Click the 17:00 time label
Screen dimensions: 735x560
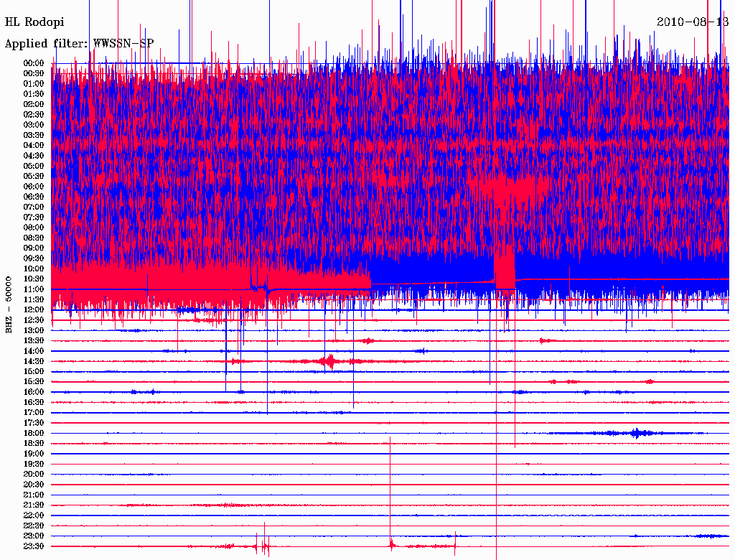[34, 412]
